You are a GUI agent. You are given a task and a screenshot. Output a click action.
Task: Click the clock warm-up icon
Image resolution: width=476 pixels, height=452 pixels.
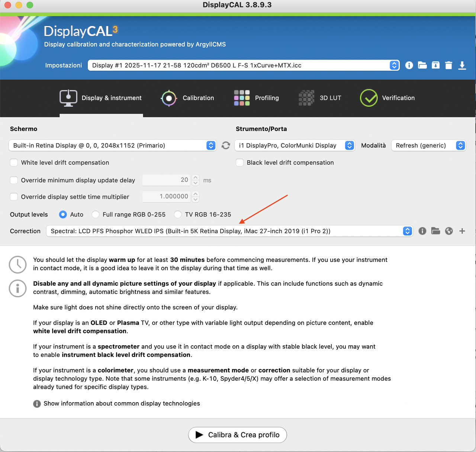(17, 265)
